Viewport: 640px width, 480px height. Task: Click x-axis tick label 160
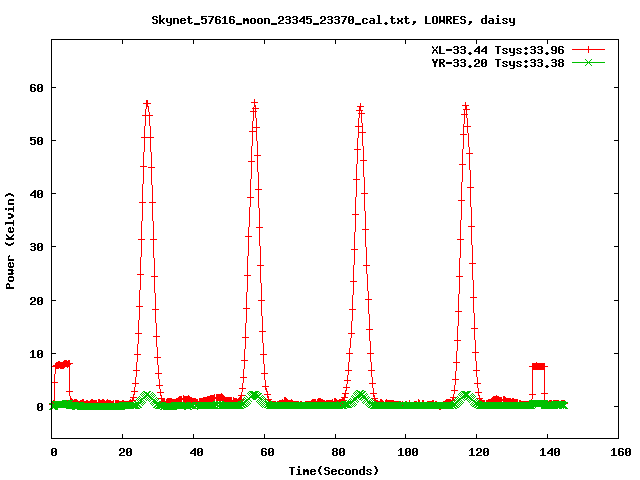(x=621, y=452)
